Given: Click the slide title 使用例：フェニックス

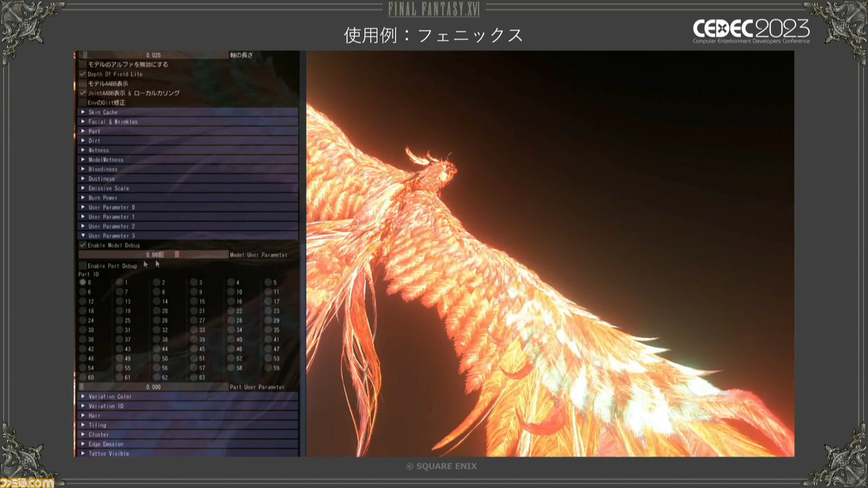Looking at the screenshot, I should coord(434,35).
